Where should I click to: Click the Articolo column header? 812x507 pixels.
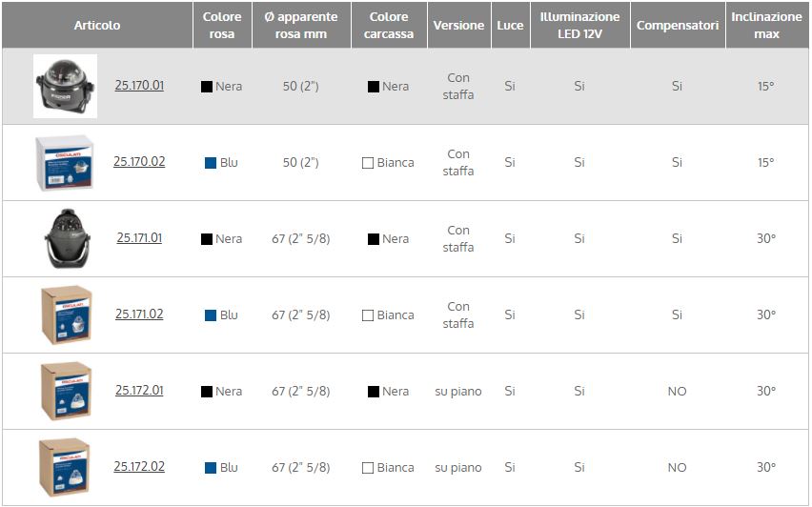coord(97,26)
